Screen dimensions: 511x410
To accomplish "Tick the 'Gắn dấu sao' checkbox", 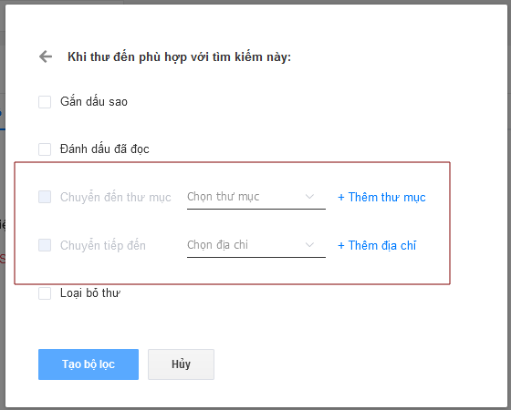I will coord(45,102).
